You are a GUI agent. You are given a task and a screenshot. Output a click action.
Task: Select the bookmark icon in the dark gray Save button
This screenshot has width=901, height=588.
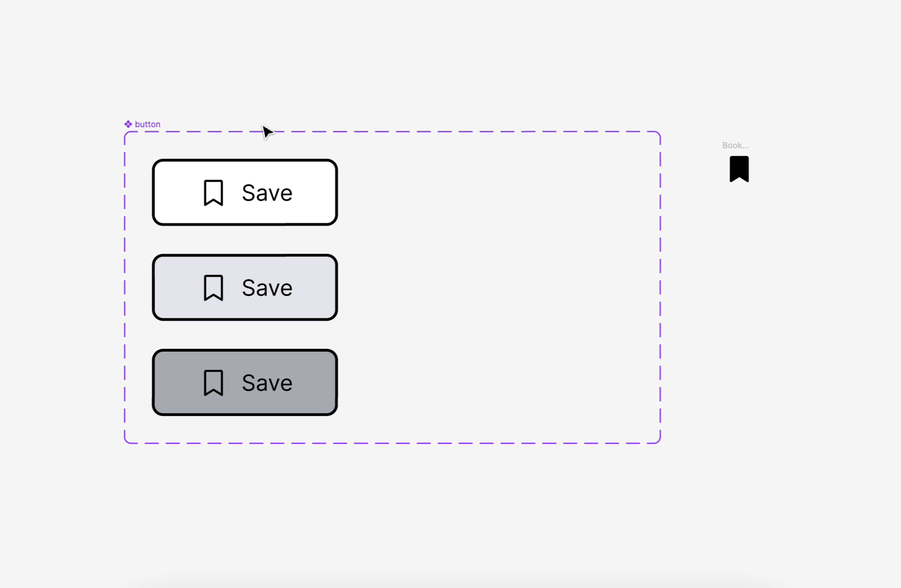coord(213,383)
